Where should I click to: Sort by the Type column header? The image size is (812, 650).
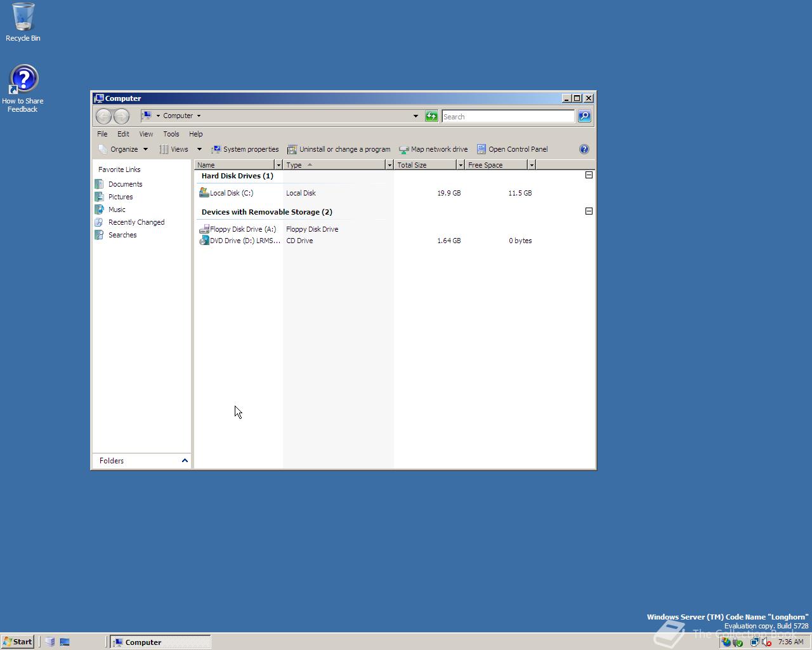pyautogui.click(x=334, y=165)
